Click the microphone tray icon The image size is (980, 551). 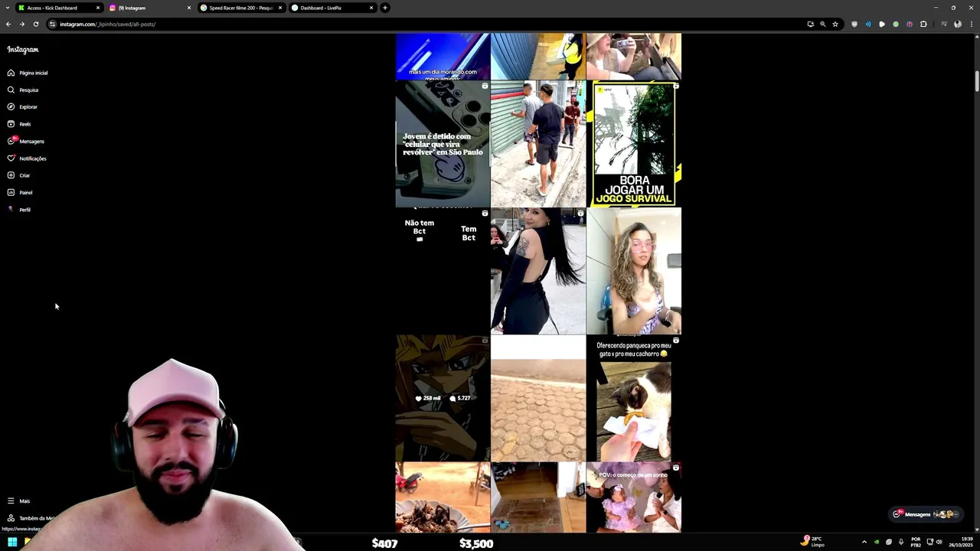coord(900,542)
